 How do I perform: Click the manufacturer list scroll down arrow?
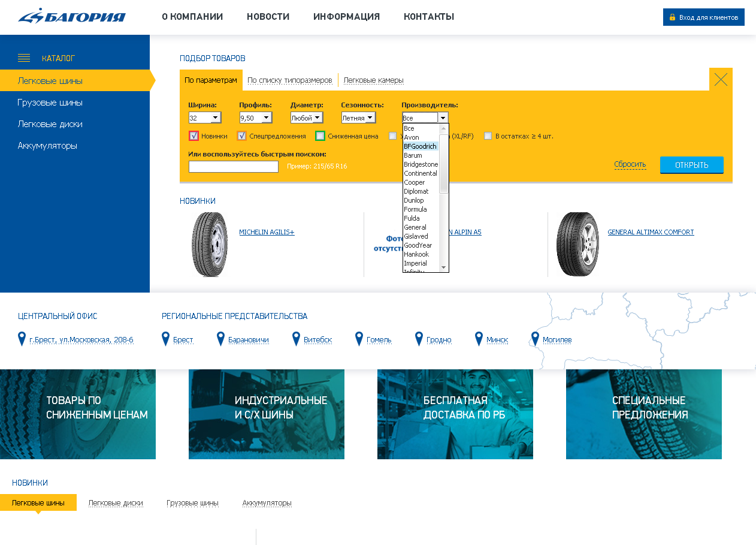point(444,267)
